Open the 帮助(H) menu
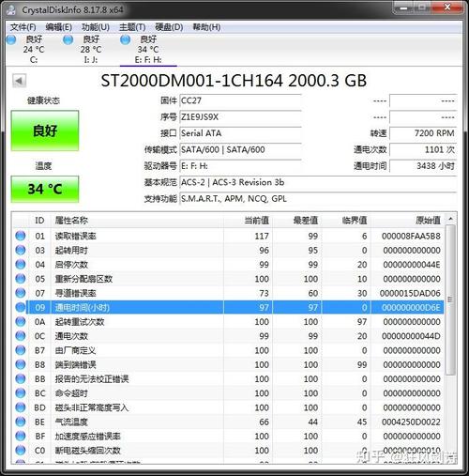Screen dimensions: 469x476 206,27
